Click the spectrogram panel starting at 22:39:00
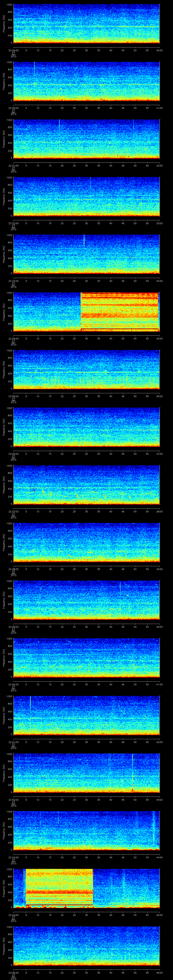 pos(86,600)
